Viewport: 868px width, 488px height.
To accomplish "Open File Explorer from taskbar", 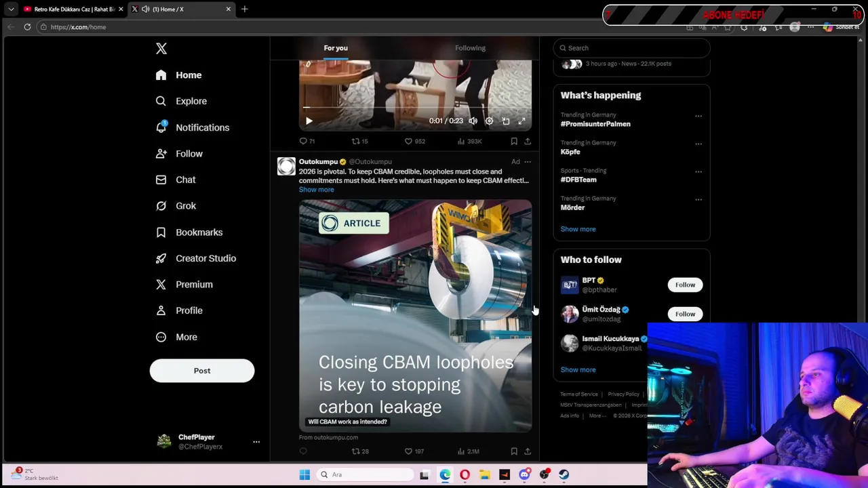I will click(x=484, y=475).
